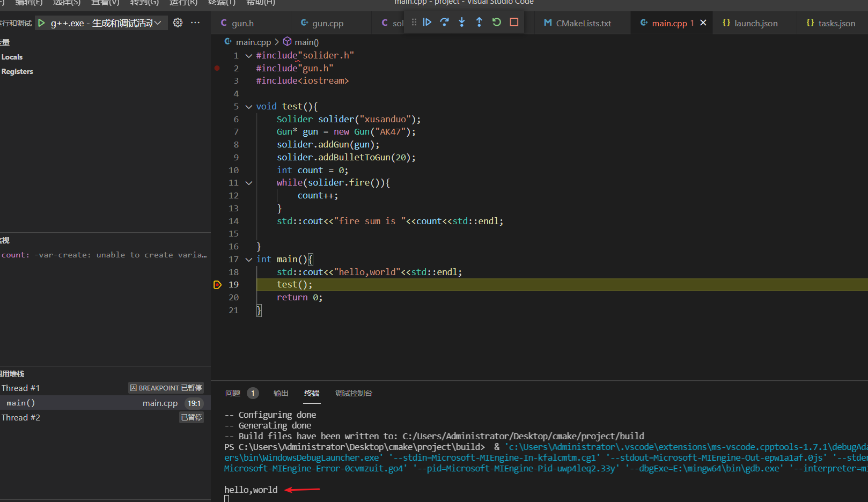Open the CMakeLists.txt tab
The height and width of the screenshot is (502, 868).
583,23
